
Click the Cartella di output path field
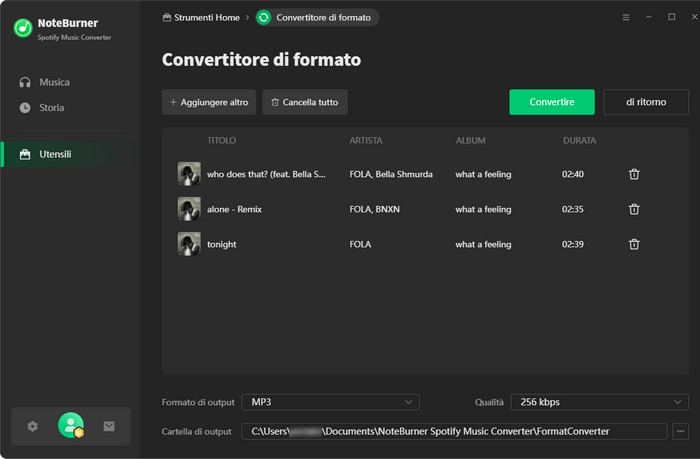(x=454, y=431)
